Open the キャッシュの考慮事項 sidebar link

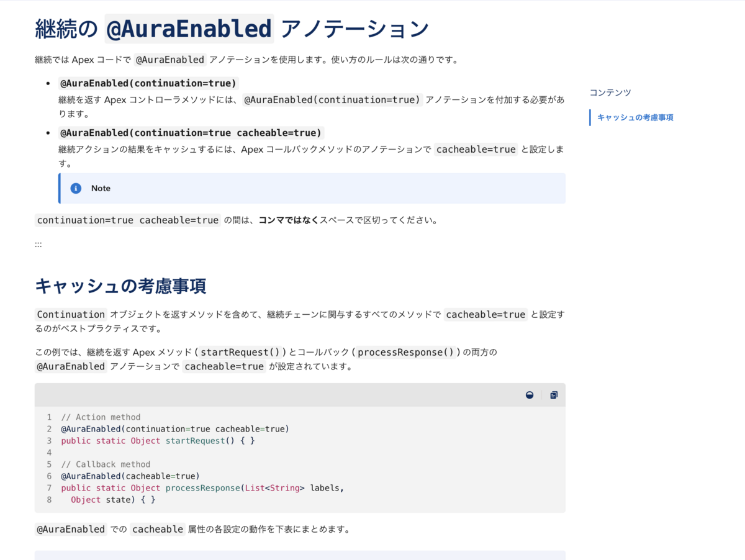click(635, 117)
